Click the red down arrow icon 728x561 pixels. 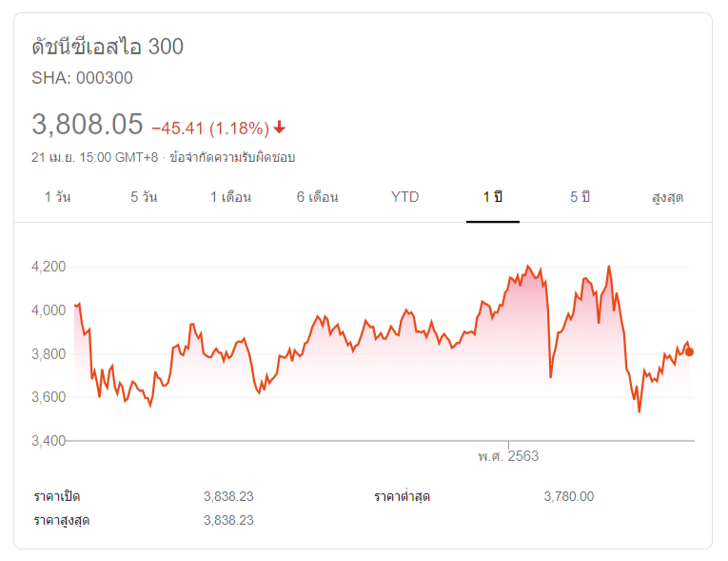point(280,128)
